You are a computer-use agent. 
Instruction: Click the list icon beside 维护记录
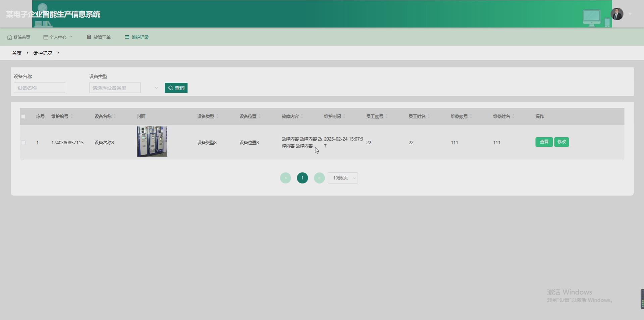(x=127, y=37)
